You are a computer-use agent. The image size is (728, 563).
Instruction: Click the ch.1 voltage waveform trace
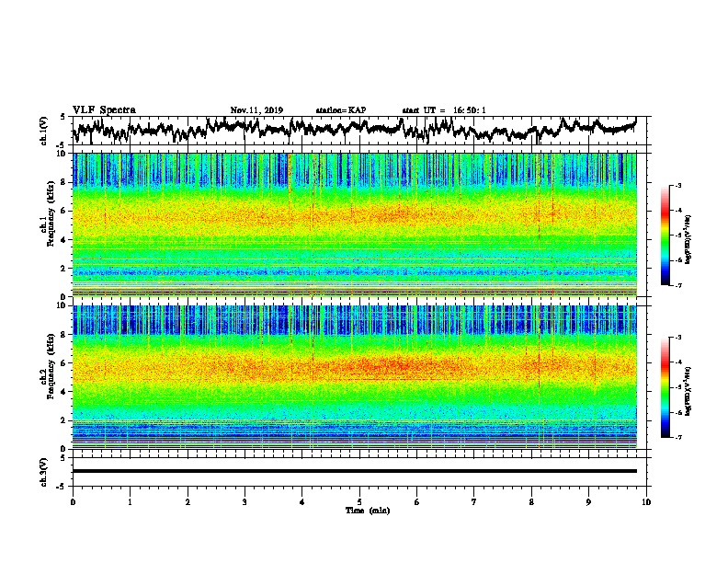click(354, 129)
